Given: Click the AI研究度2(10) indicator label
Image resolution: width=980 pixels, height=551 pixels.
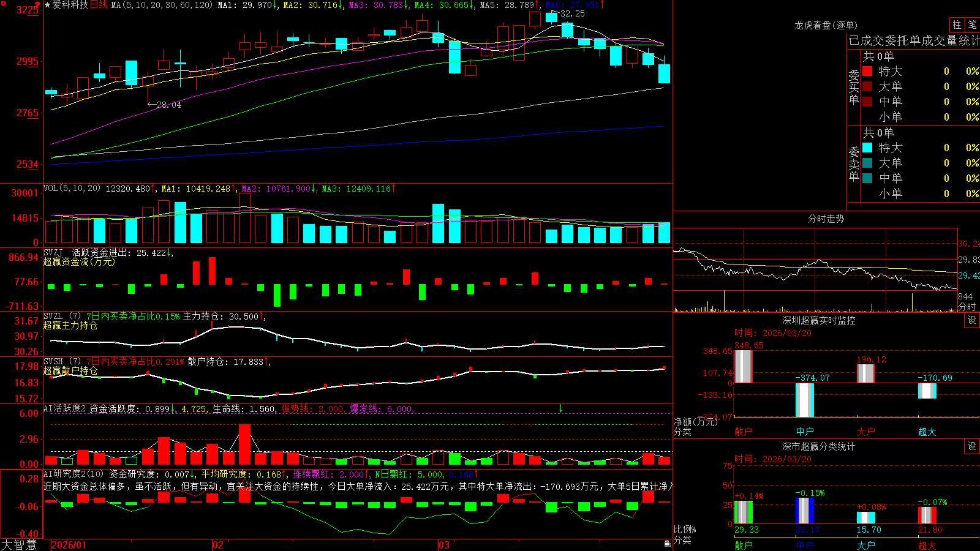Looking at the screenshot, I should [x=74, y=474].
